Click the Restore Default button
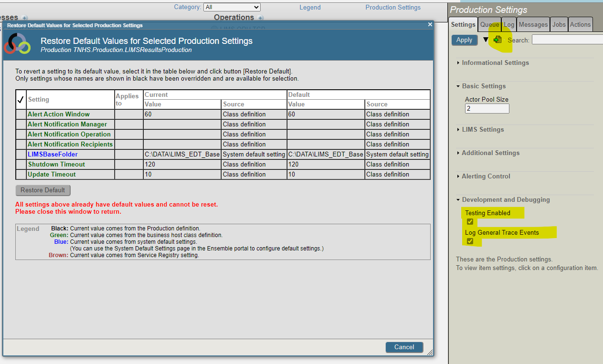 43,190
